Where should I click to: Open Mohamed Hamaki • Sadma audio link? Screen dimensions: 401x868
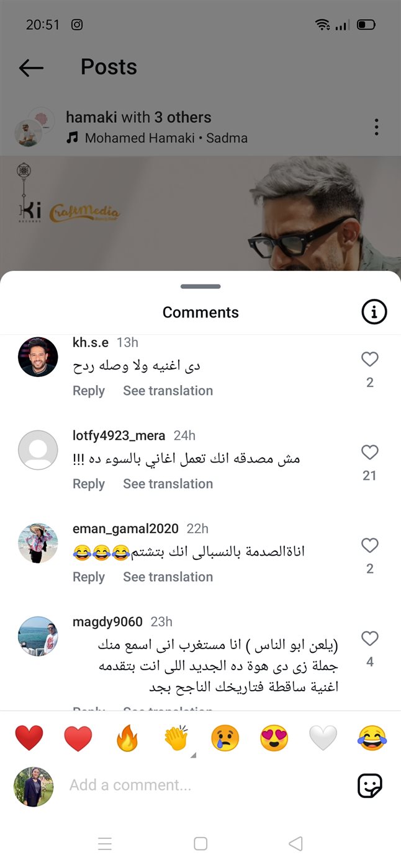coord(166,138)
